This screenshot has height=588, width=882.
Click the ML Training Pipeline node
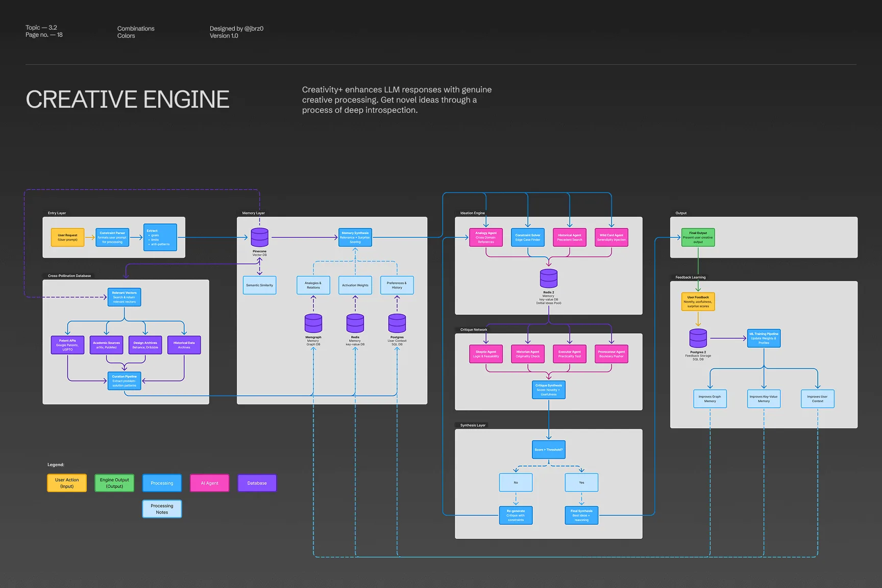tap(764, 338)
